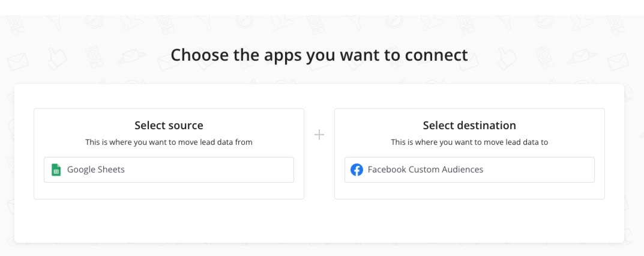The width and height of the screenshot is (644, 256).
Task: Open the source app selector showing Google Sheets
Action: click(x=169, y=169)
